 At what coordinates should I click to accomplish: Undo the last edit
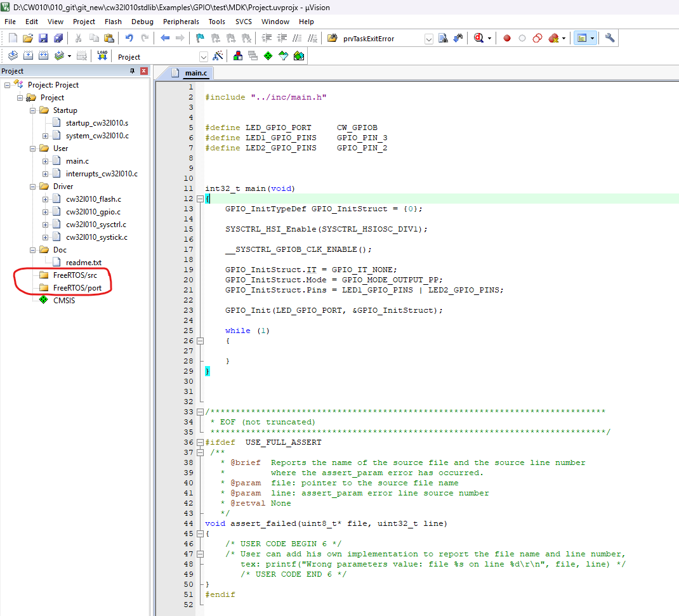click(129, 38)
